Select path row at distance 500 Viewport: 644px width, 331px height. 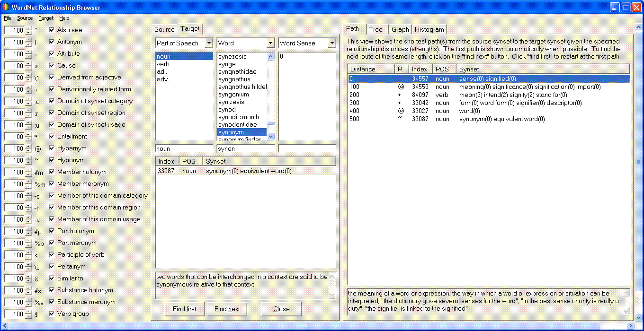click(x=489, y=119)
